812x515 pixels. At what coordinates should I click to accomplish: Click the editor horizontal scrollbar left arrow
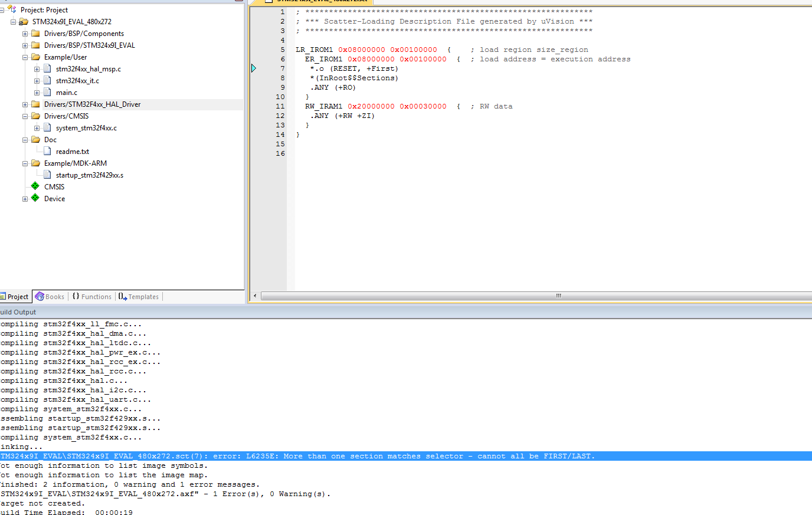[255, 296]
